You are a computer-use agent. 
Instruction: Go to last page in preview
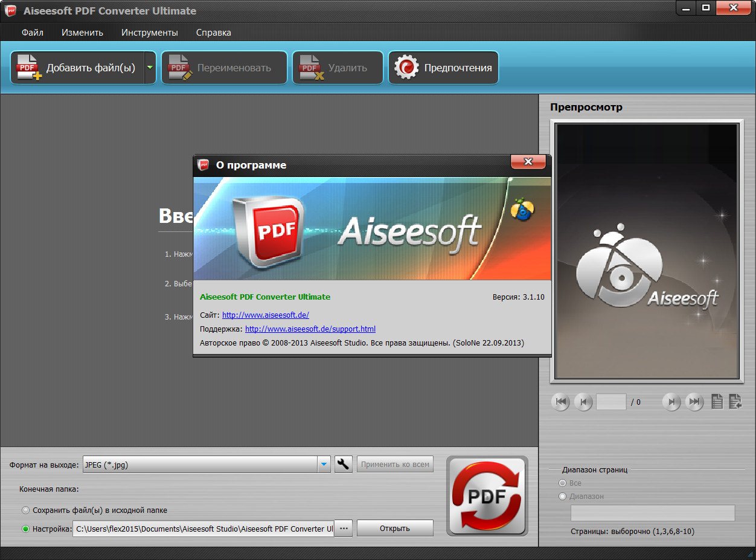click(694, 402)
